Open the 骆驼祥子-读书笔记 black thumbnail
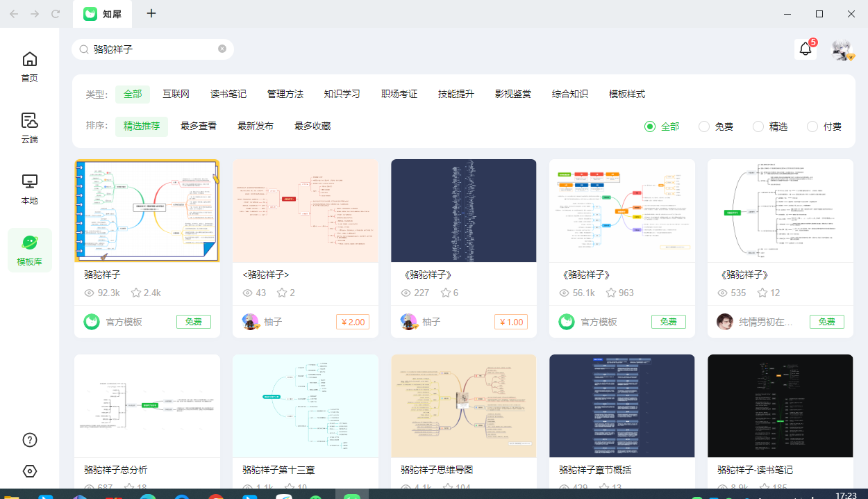The width and height of the screenshot is (868, 499). point(781,406)
